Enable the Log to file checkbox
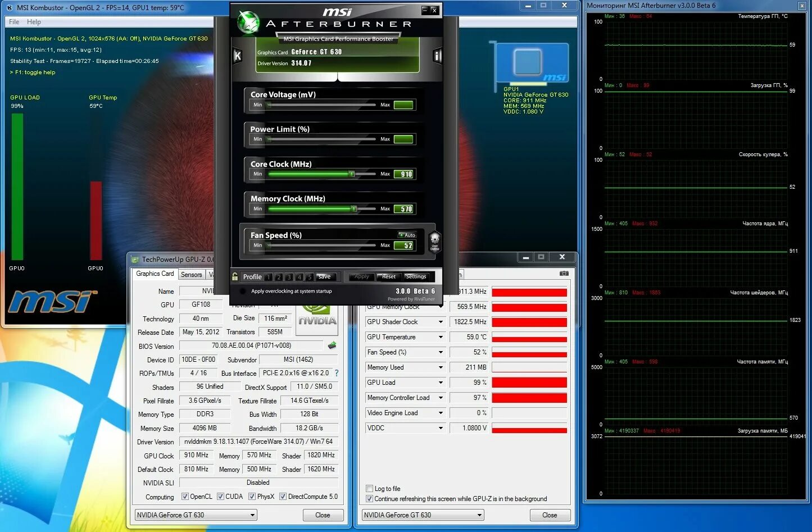The width and height of the screenshot is (812, 532). pos(369,489)
